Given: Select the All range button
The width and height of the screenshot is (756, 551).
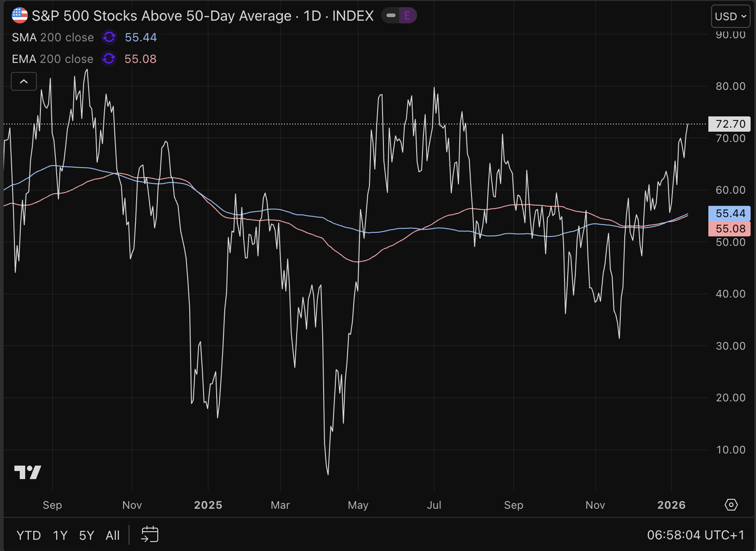Looking at the screenshot, I should (x=112, y=535).
